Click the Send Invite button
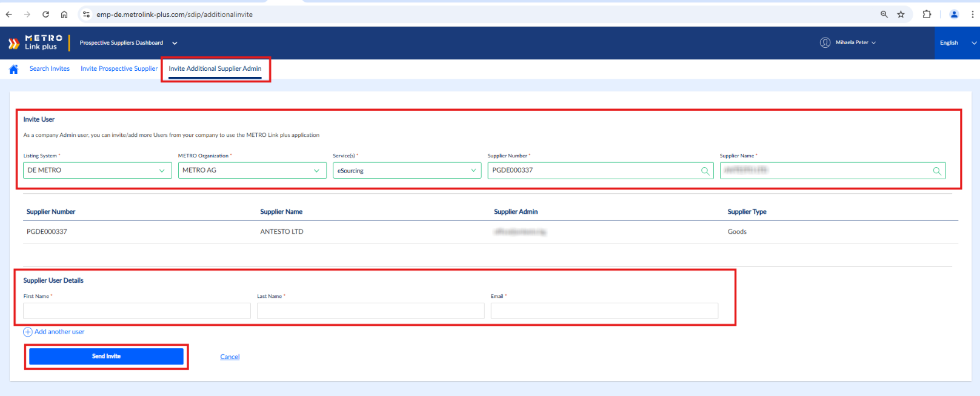The image size is (980, 396). click(x=106, y=356)
